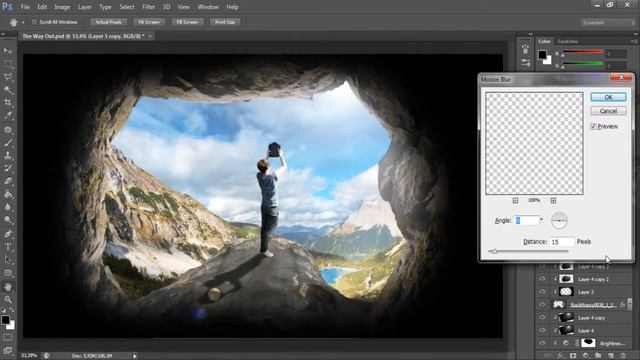Select the Horizontal Type tool
The height and width of the screenshot is (360, 640).
click(x=8, y=247)
